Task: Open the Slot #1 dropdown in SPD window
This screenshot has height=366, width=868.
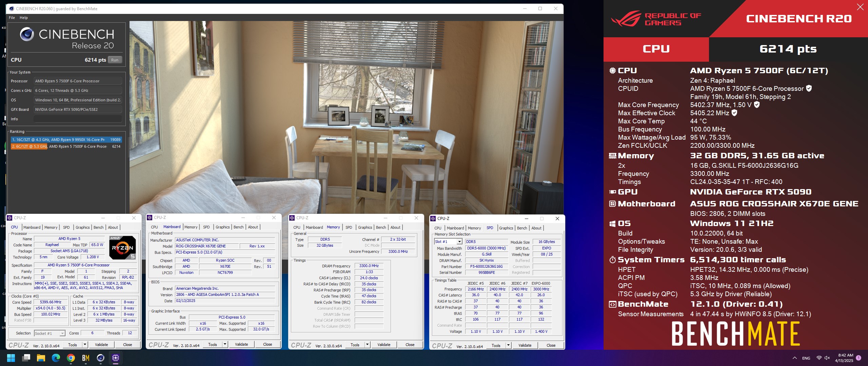Action: tap(459, 242)
